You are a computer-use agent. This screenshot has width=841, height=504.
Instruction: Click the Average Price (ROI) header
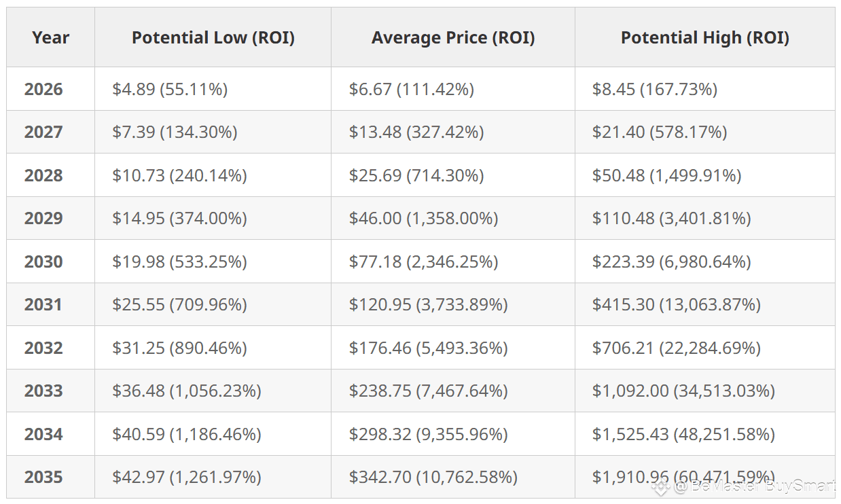(x=453, y=37)
